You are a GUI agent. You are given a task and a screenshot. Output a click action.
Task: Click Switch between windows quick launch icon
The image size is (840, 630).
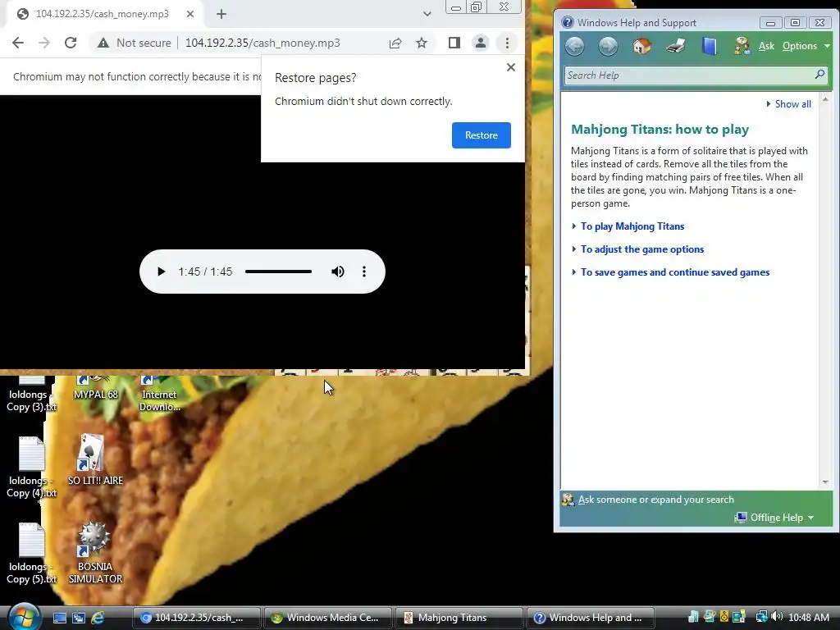79,618
